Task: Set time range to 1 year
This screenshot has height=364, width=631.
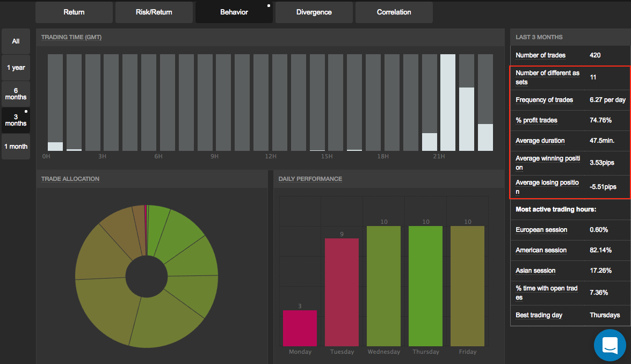Action: [16, 68]
